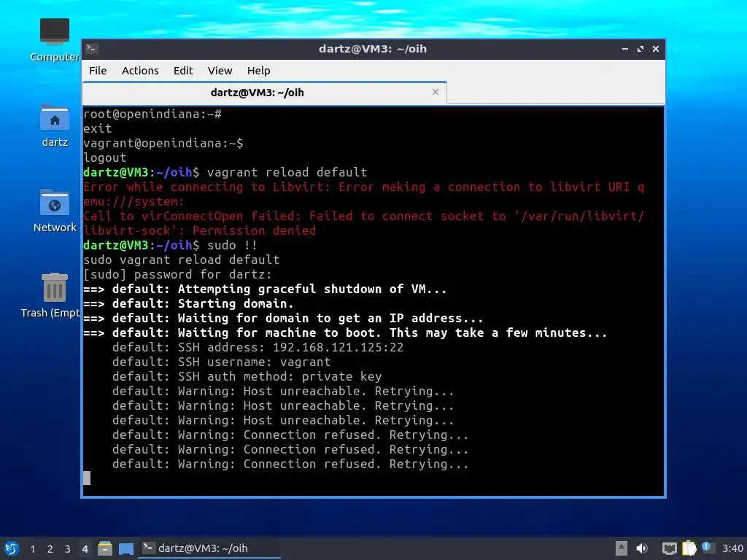Click the 3:40 panel clock
Screen dimensions: 747x560
732,548
